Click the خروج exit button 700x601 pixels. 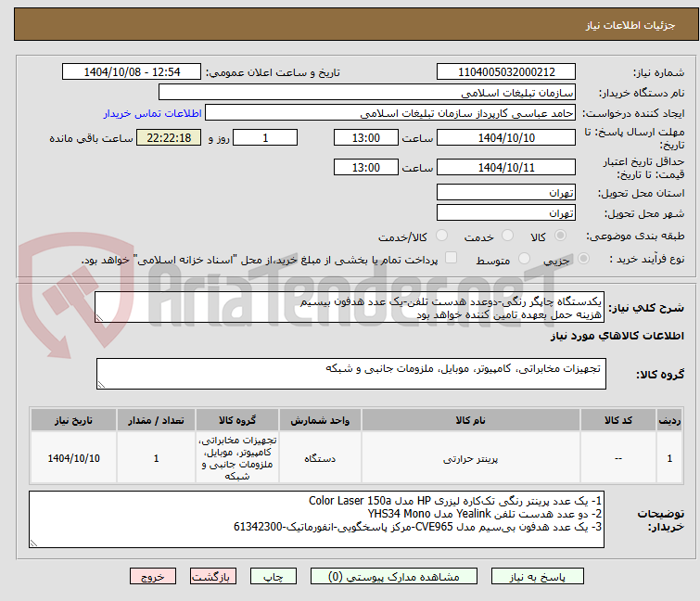[x=153, y=577]
